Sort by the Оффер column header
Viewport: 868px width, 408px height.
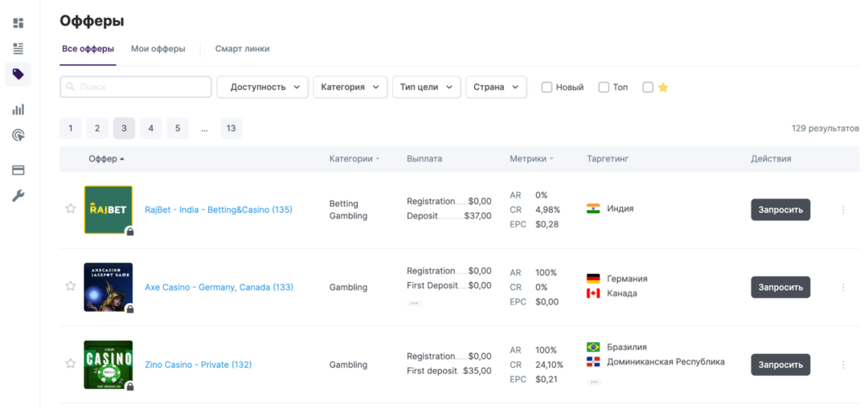click(x=106, y=159)
